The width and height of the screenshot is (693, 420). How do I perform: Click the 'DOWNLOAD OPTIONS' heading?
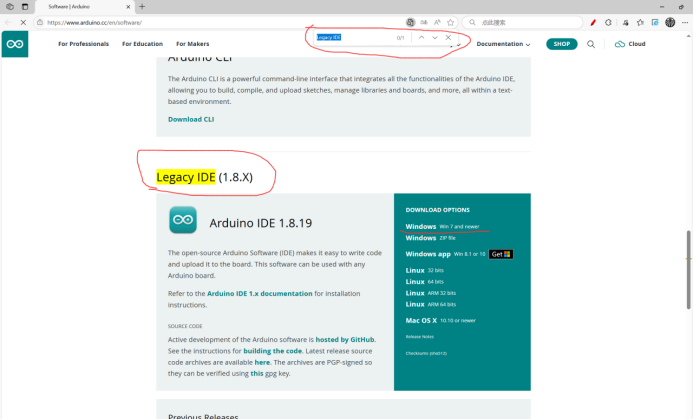[438, 210]
